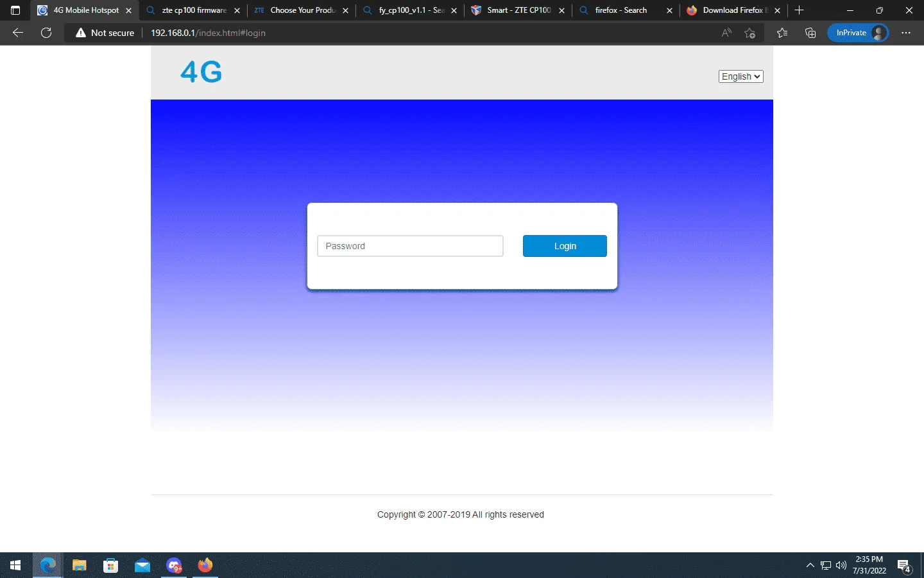Close the fy_cp100_v1.1 search tab
This screenshot has height=578, width=924.
click(454, 10)
